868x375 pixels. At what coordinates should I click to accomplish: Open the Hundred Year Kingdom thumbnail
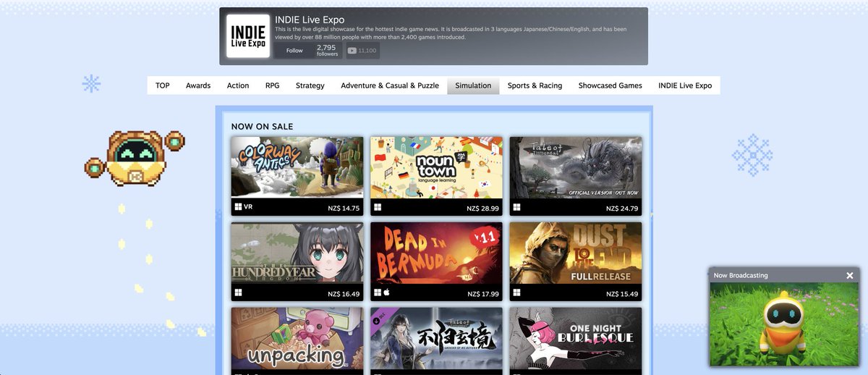[x=297, y=253]
